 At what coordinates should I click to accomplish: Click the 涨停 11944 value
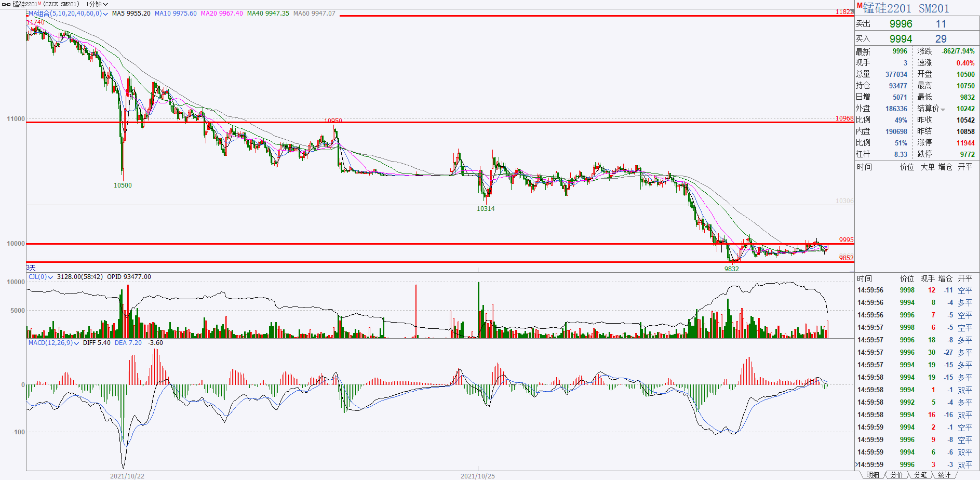(x=965, y=143)
